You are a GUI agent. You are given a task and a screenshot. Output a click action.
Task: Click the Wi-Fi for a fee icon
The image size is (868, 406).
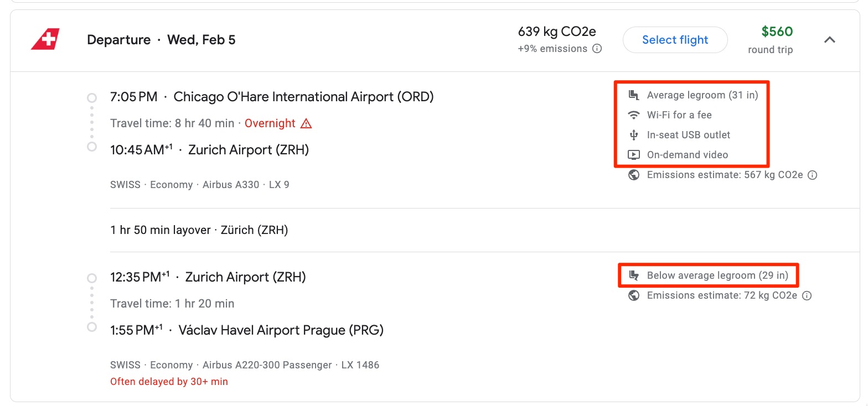pos(633,114)
